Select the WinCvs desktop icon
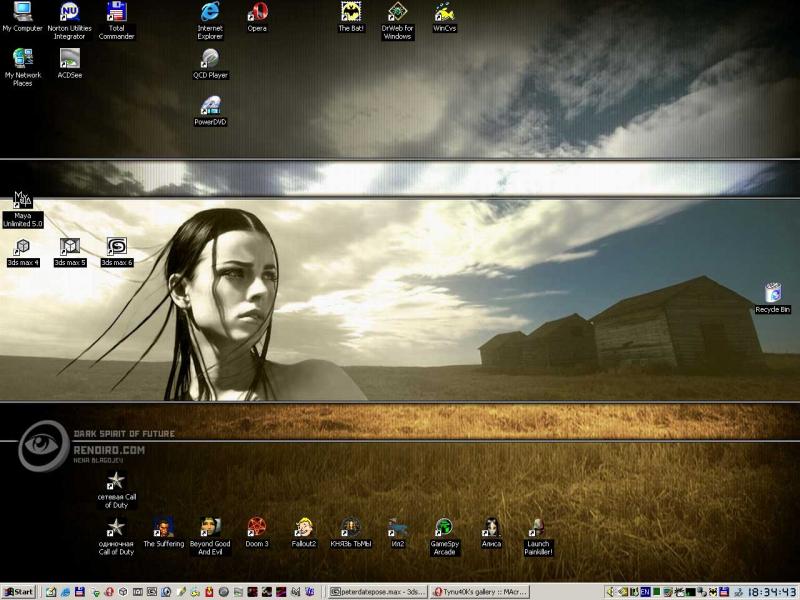Screen dimensions: 800x600 (445, 13)
